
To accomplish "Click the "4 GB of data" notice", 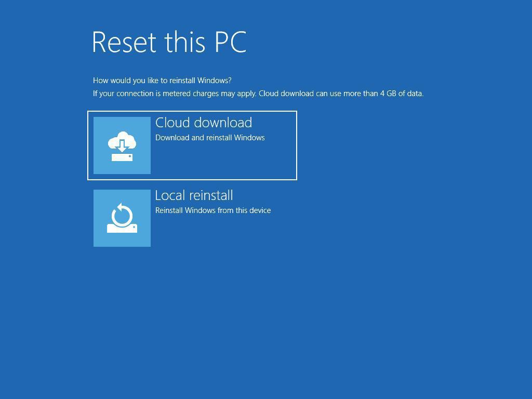I will pyautogui.click(x=402, y=94).
